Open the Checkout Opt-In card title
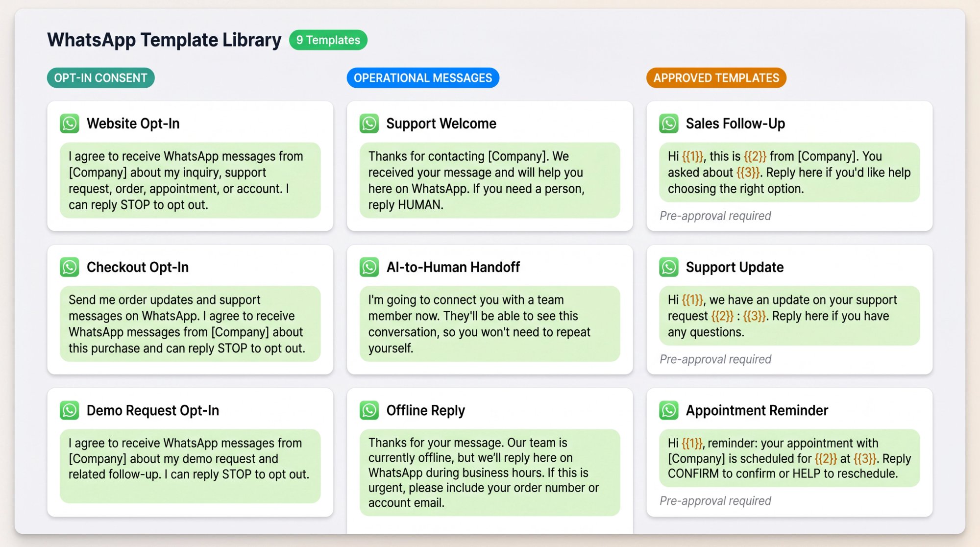 click(138, 267)
